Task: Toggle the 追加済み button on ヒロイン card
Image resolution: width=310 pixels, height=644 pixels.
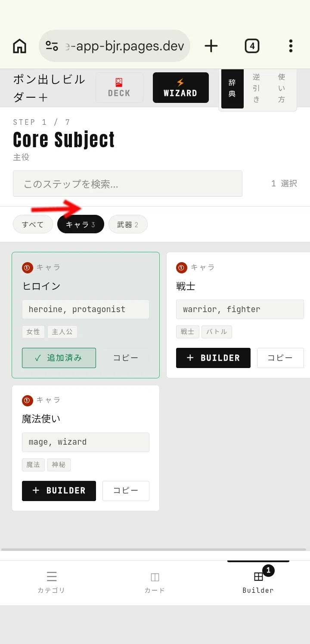Action: (59, 358)
